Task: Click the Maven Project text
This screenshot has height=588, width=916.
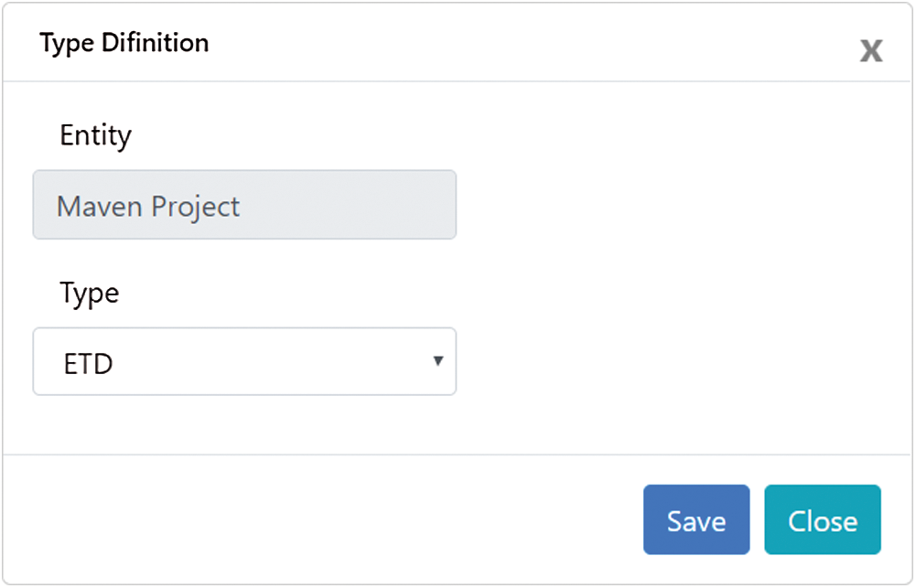Action: pos(148,207)
